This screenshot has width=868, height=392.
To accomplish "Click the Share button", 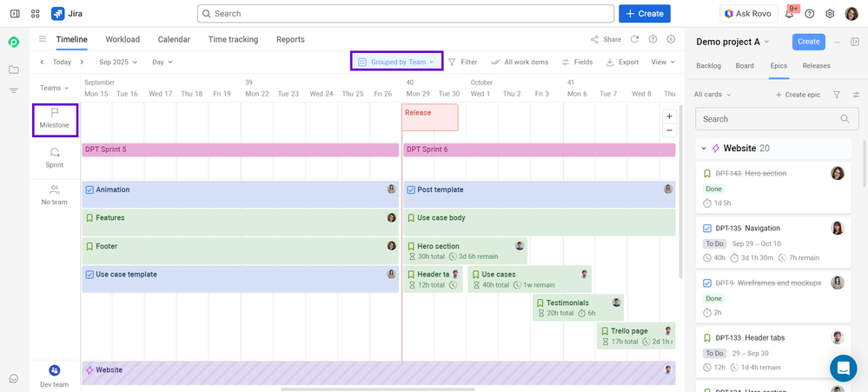I will 606,39.
